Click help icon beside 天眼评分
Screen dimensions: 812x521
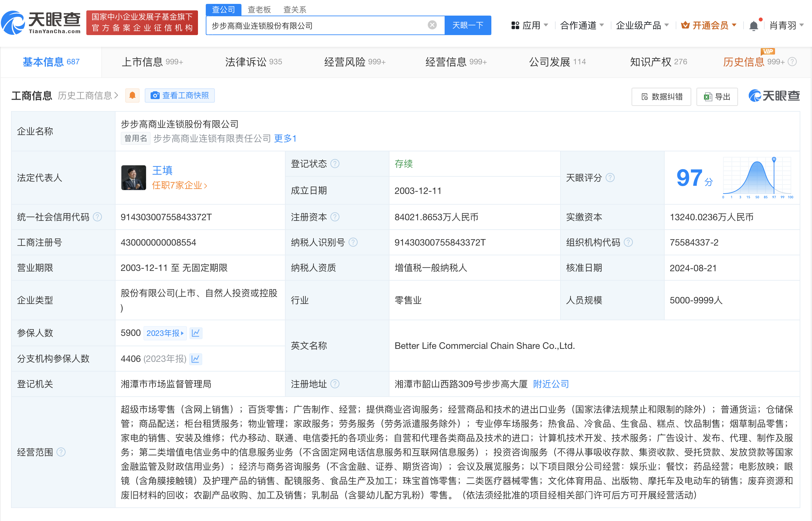coord(610,178)
